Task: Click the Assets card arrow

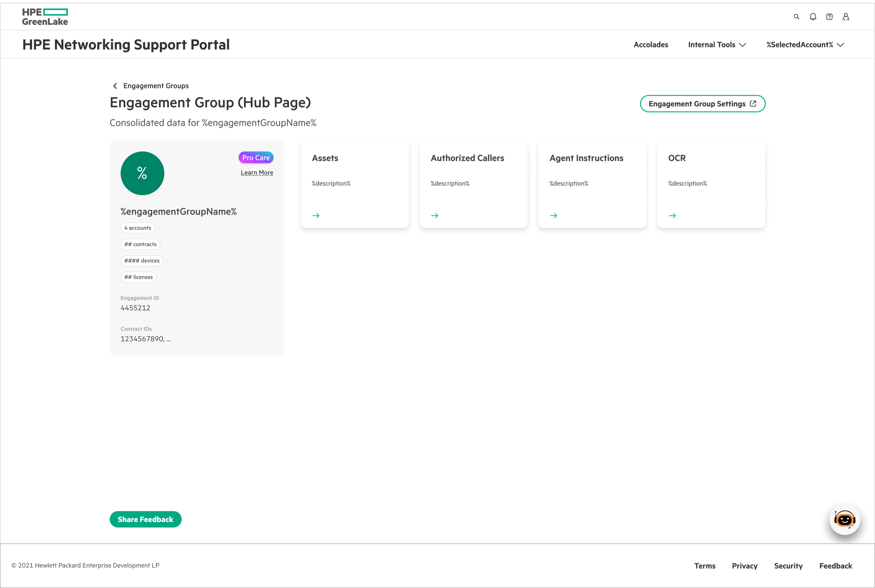Action: click(x=316, y=216)
